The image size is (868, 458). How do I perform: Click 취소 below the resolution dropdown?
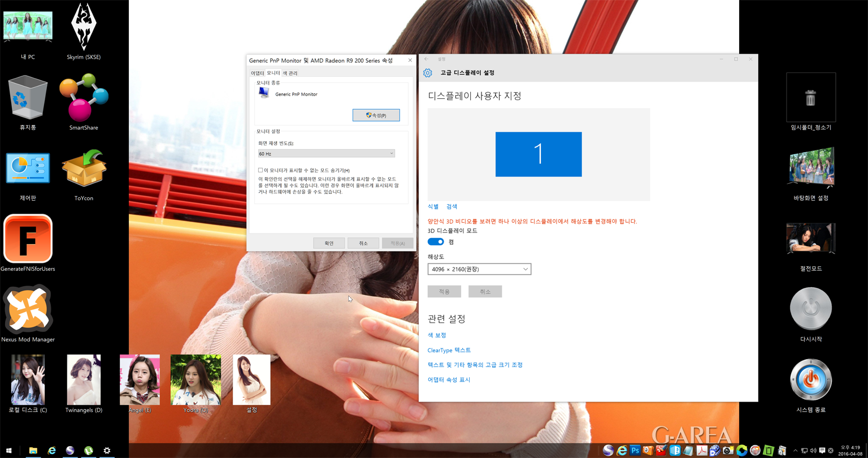pos(485,291)
